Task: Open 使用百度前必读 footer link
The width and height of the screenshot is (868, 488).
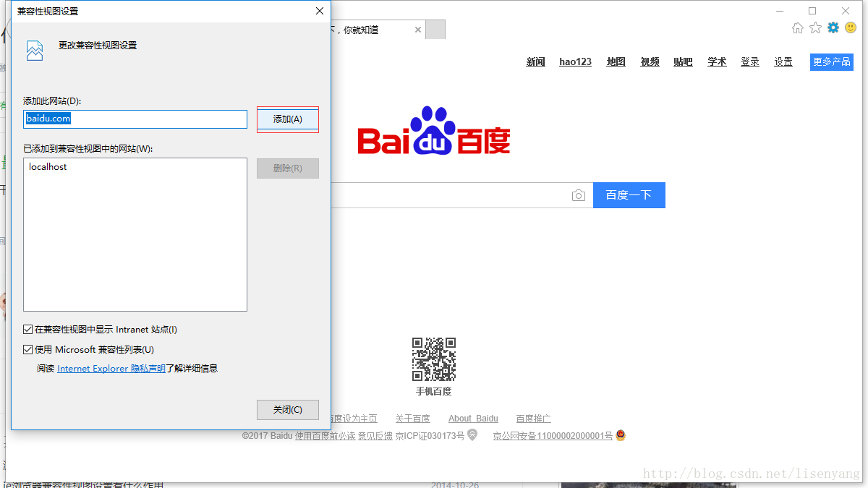Action: tap(325, 436)
